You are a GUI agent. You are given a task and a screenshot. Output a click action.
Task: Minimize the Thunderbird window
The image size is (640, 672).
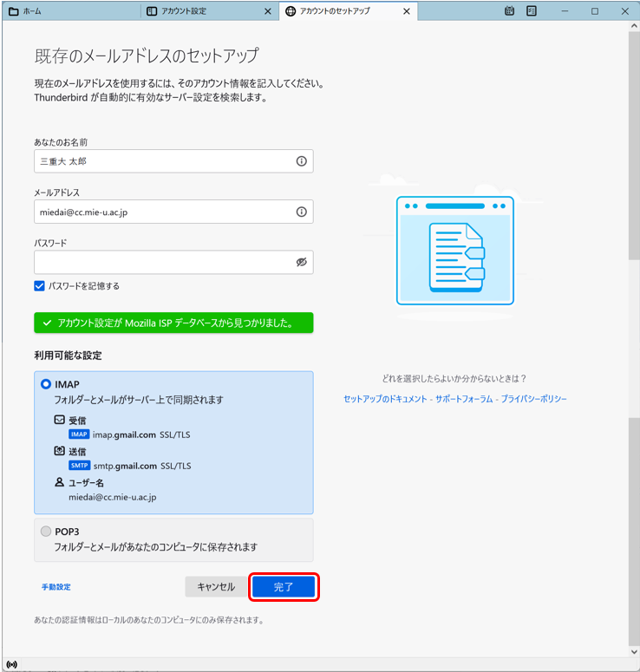tap(565, 11)
